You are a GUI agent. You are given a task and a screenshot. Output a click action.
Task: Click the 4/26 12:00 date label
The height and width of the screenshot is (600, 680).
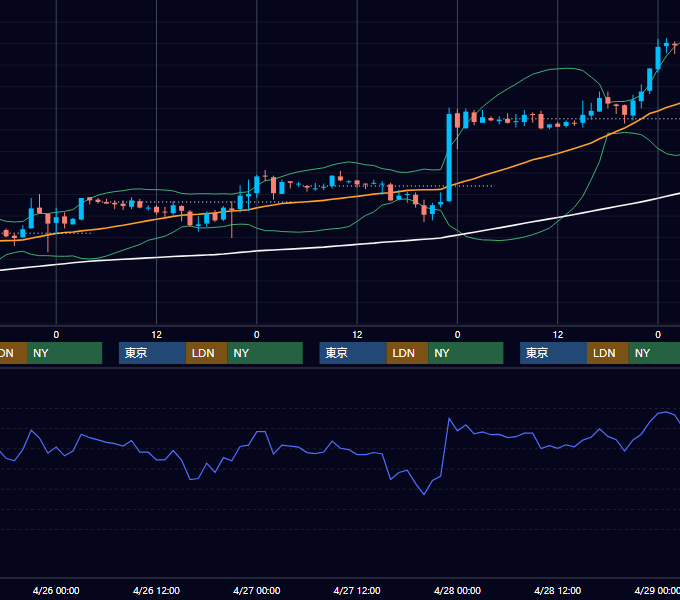[x=156, y=590]
